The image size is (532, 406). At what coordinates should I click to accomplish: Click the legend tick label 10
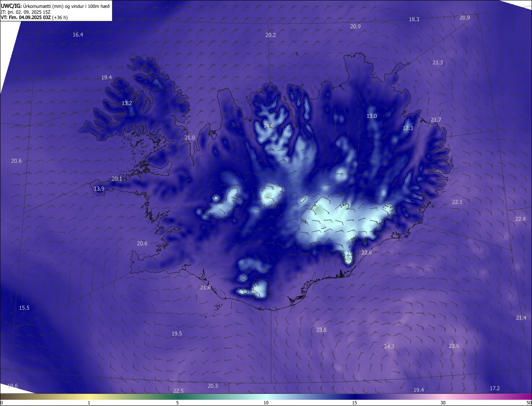tap(266, 403)
